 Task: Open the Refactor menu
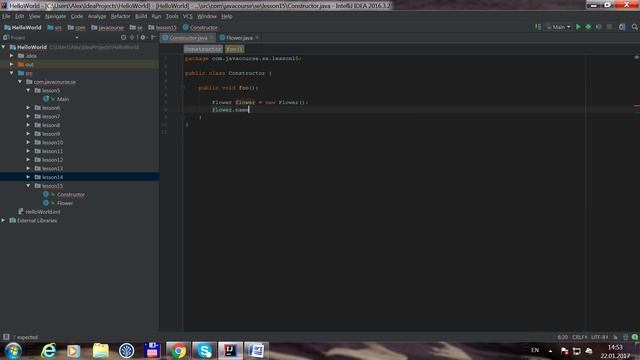pos(120,16)
